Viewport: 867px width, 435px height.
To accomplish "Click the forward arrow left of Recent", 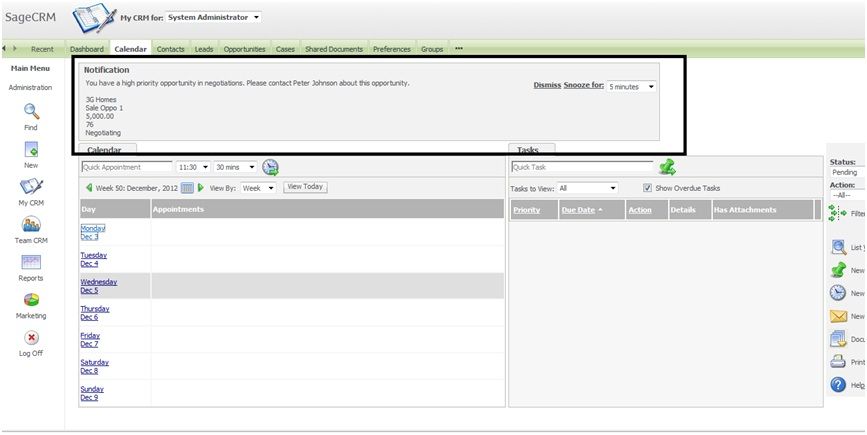I will pos(14,49).
